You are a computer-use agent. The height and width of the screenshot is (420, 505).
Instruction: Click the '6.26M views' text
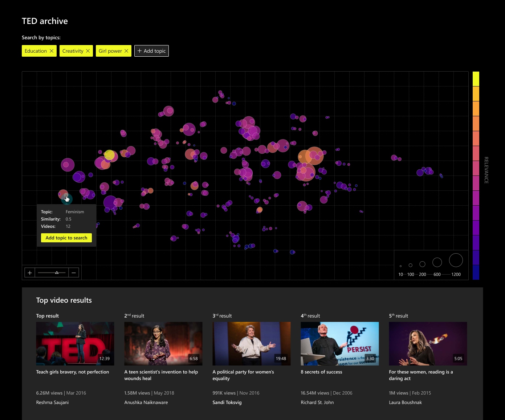[49, 393]
